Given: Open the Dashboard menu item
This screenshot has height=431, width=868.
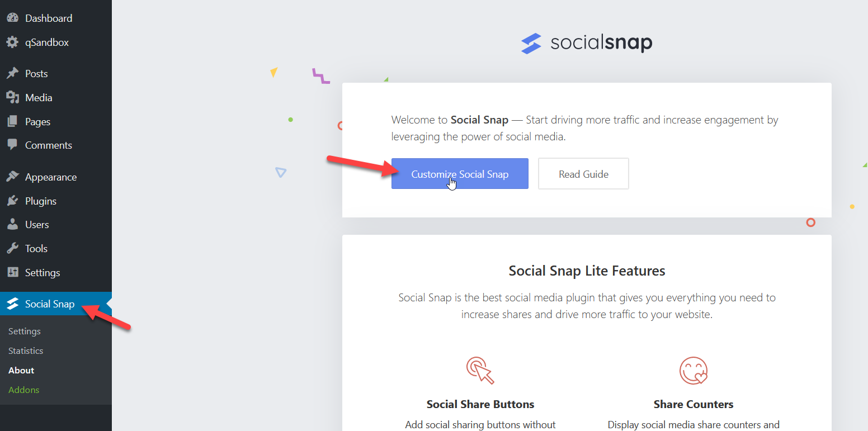Looking at the screenshot, I should click(12, 17).
